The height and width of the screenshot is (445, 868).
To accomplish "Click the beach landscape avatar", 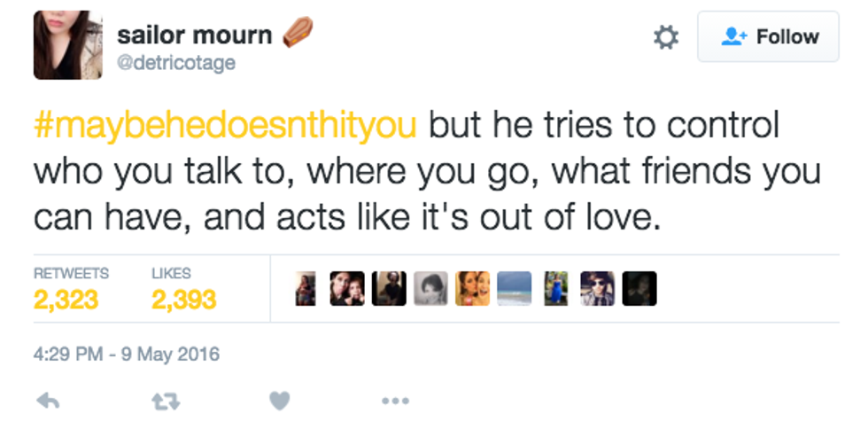I will pyautogui.click(x=514, y=289).
